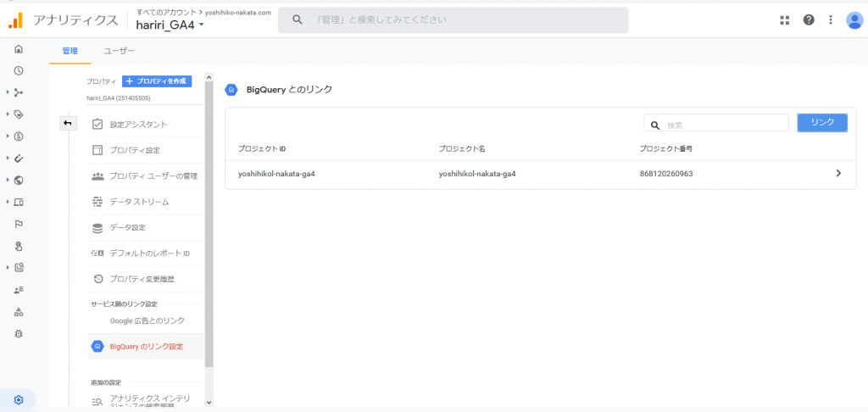Screen dimensions: 868x412
Task: Click project number 868120260963
Action: coord(666,174)
